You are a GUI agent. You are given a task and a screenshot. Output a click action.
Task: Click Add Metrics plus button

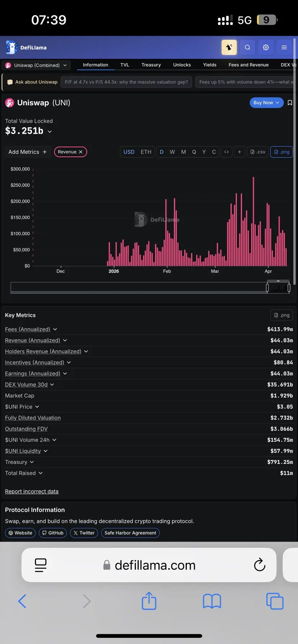[x=28, y=152]
